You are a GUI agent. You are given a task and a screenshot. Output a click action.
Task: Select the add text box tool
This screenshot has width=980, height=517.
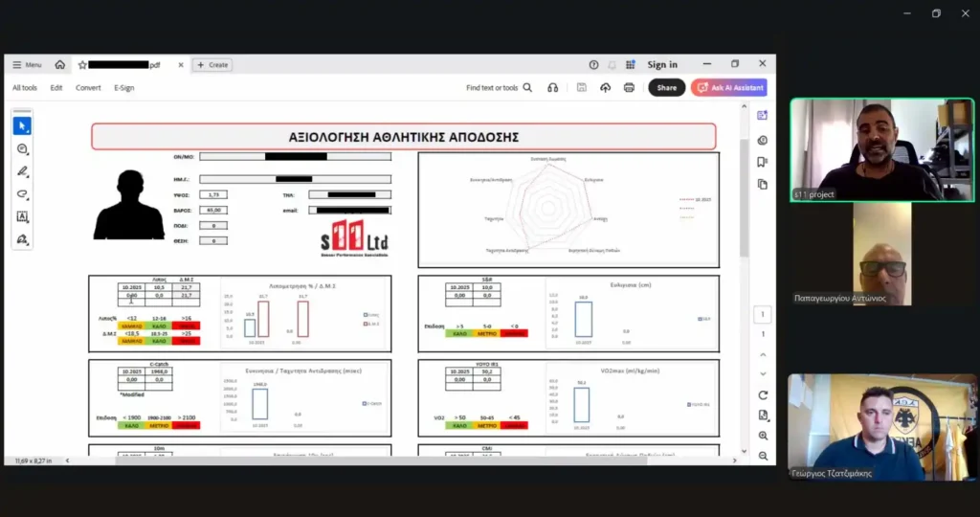tap(22, 216)
